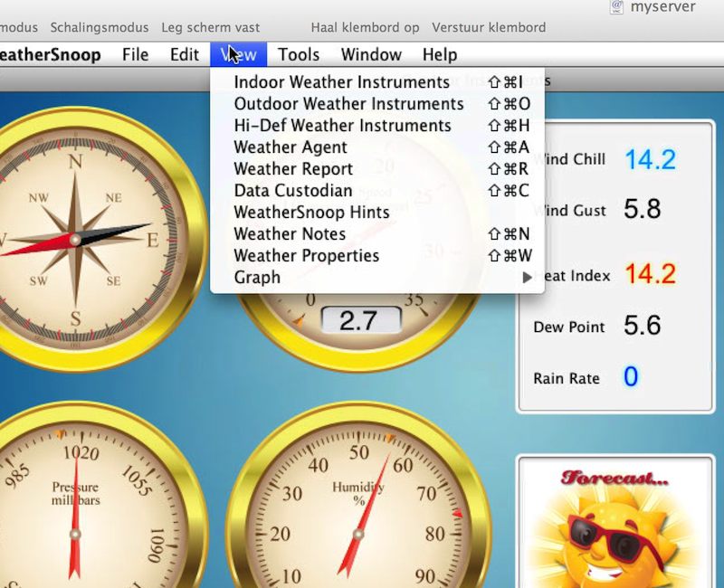Open the Tools menu
724x588 pixels.
(x=299, y=54)
